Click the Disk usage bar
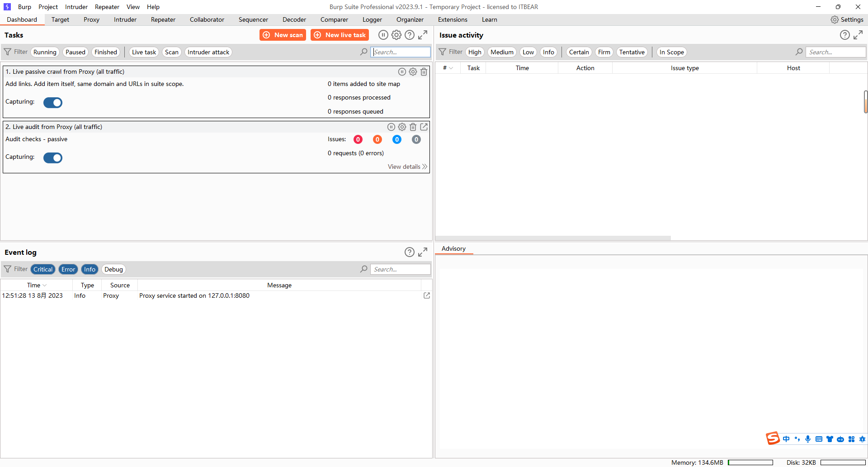 point(843,462)
